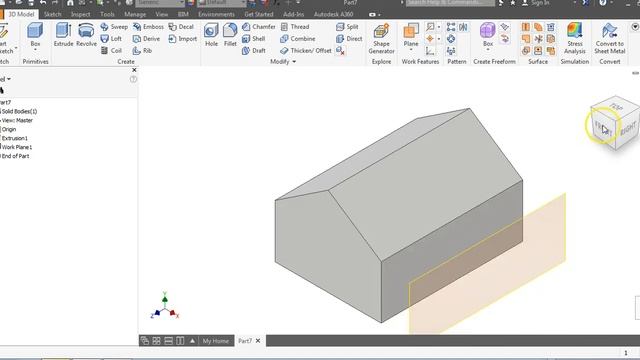Click the Emboss tool
The height and width of the screenshot is (360, 640).
tap(148, 27)
